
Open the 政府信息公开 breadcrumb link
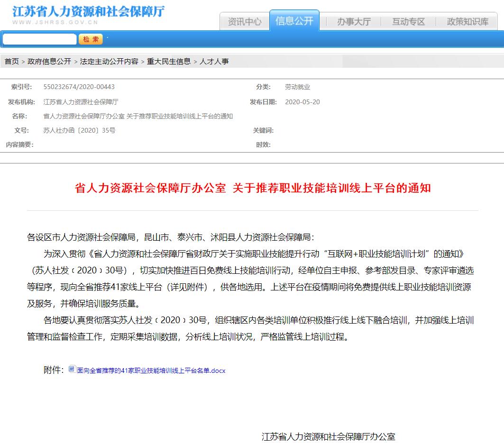point(49,62)
